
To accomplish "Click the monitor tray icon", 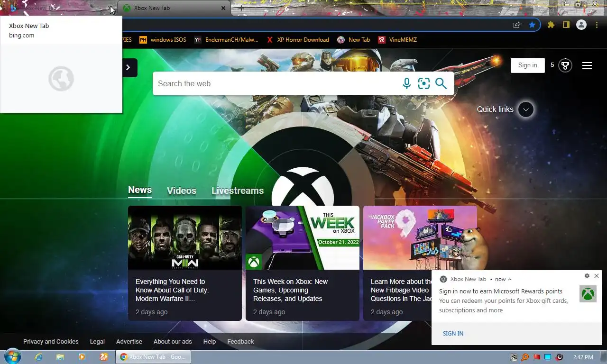I will [548, 357].
